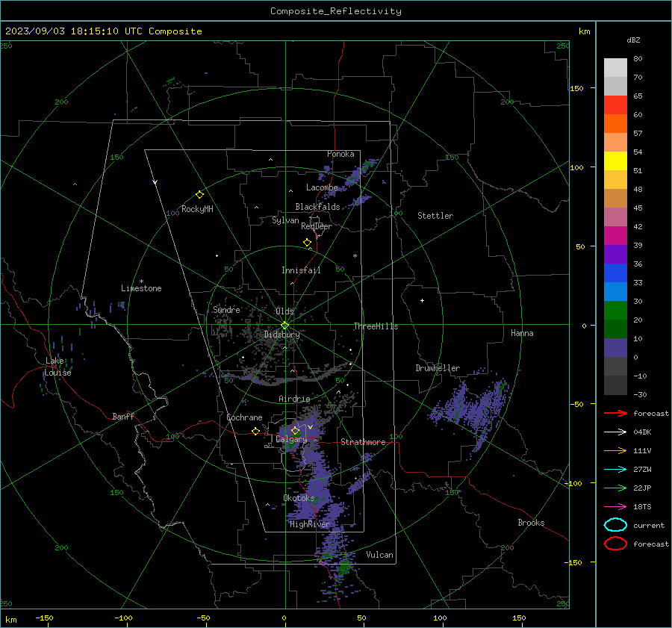This screenshot has width=672, height=628.
Task: Click the HighRiver city label
Action: pyautogui.click(x=309, y=524)
